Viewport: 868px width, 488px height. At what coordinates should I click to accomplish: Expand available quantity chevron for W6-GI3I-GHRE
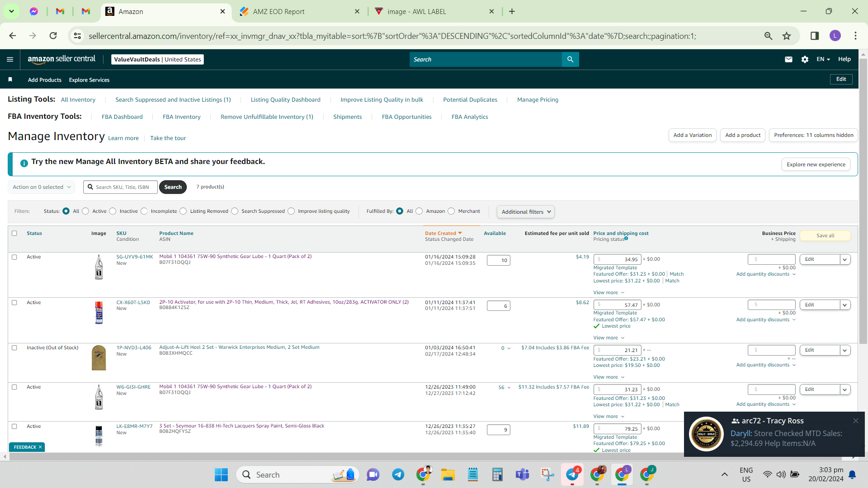(x=509, y=388)
